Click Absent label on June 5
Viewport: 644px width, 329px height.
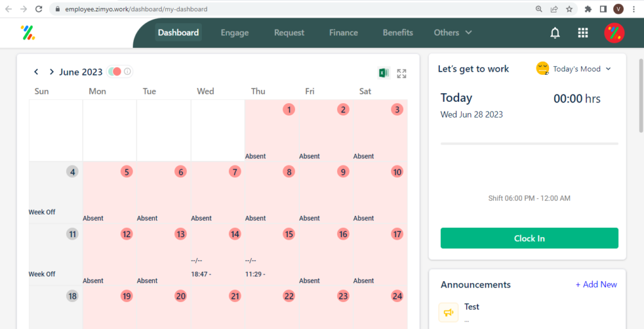[x=93, y=218]
